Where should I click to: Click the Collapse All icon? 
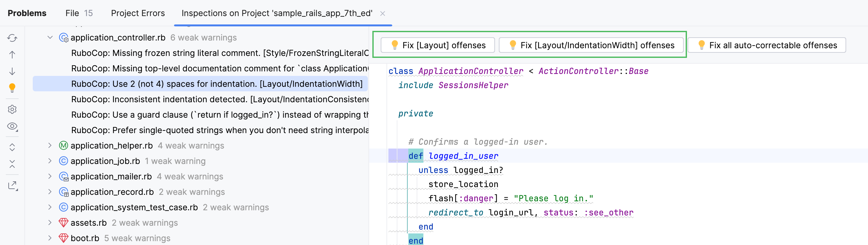(12, 164)
